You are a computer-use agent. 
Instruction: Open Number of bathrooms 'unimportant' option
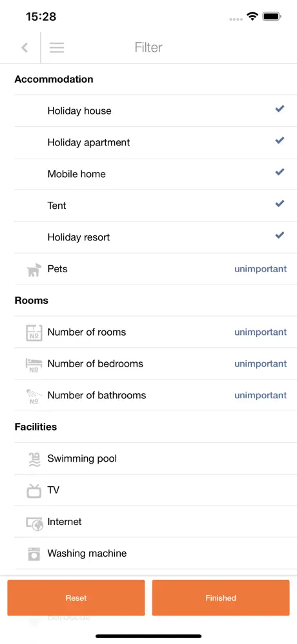260,396
